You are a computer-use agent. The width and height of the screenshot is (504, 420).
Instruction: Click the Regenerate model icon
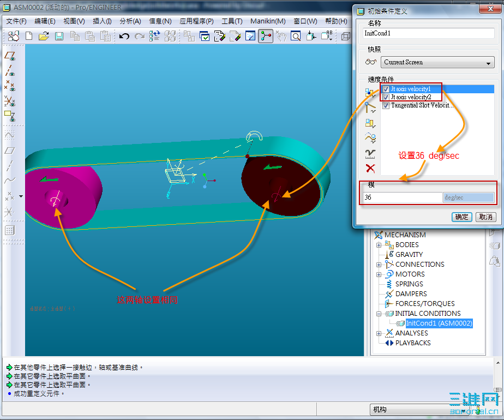click(154, 36)
